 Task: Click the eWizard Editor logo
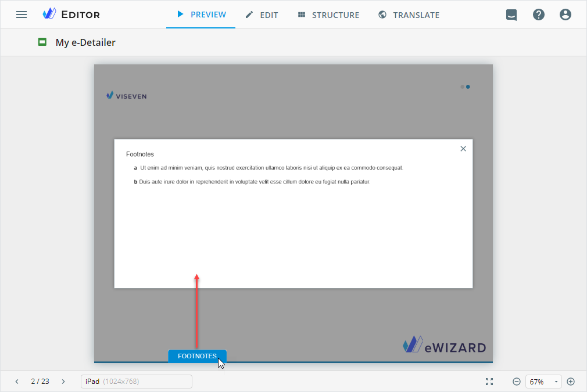(71, 15)
